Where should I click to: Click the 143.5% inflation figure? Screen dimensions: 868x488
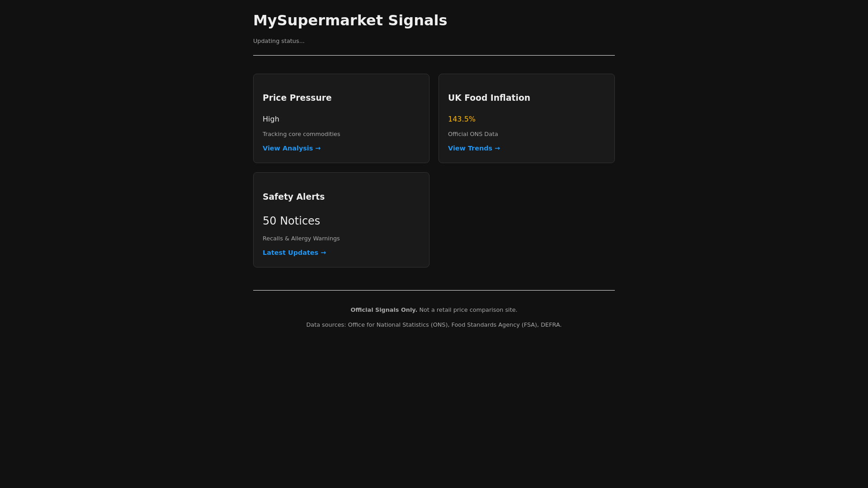(x=462, y=119)
